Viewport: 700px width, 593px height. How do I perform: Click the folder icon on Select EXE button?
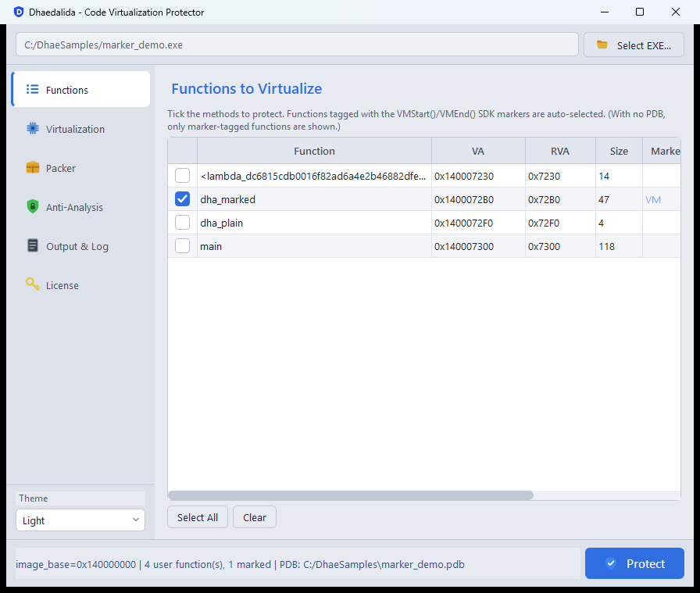pyautogui.click(x=602, y=45)
